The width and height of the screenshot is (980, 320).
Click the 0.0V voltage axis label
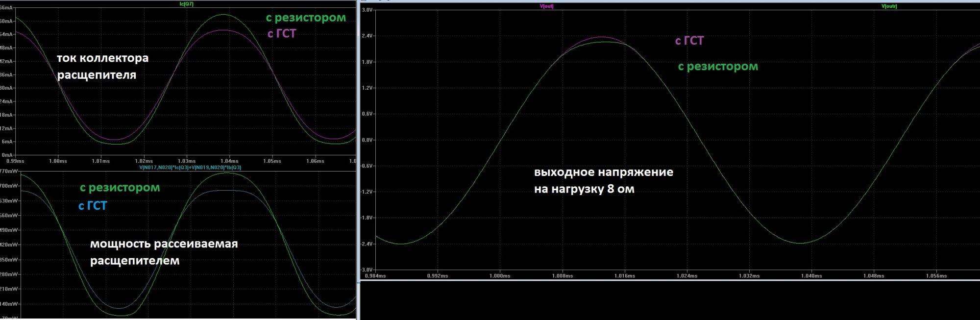click(367, 140)
